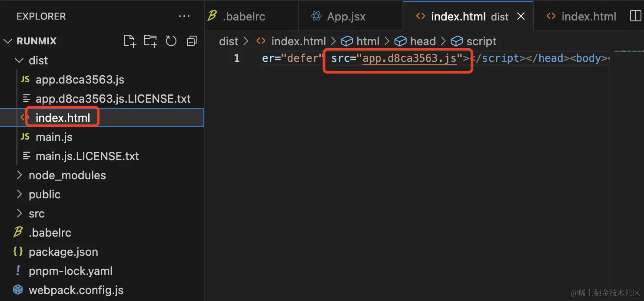Click the JS icon beside main.js
The height and width of the screenshot is (301, 644).
(25, 137)
